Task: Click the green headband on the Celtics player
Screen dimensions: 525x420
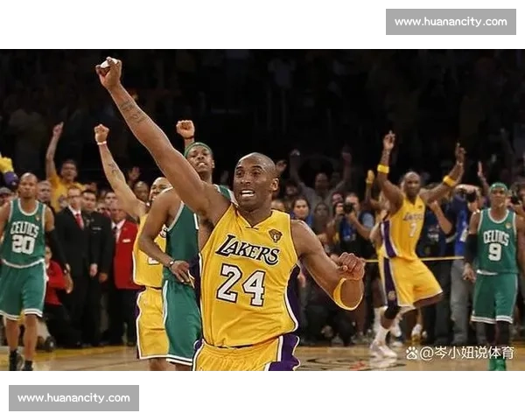Action: [x=199, y=148]
